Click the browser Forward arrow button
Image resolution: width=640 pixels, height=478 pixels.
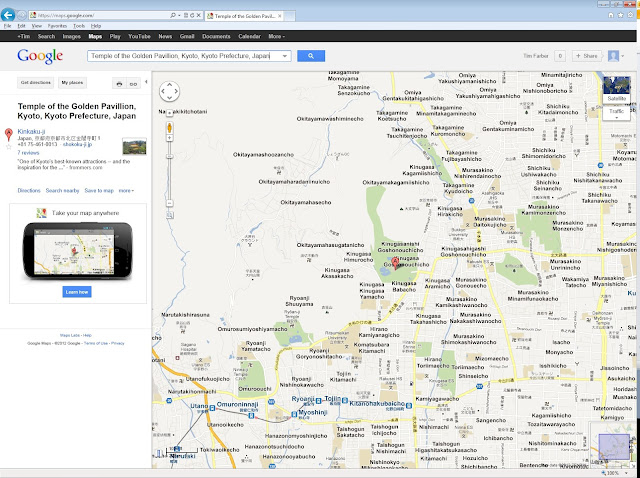tap(22, 16)
